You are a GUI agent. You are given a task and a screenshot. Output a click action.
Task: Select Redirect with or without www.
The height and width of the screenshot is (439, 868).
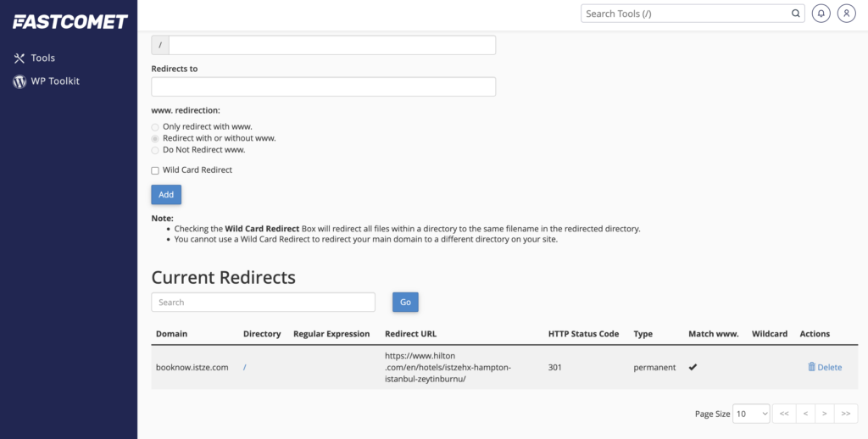(x=155, y=138)
